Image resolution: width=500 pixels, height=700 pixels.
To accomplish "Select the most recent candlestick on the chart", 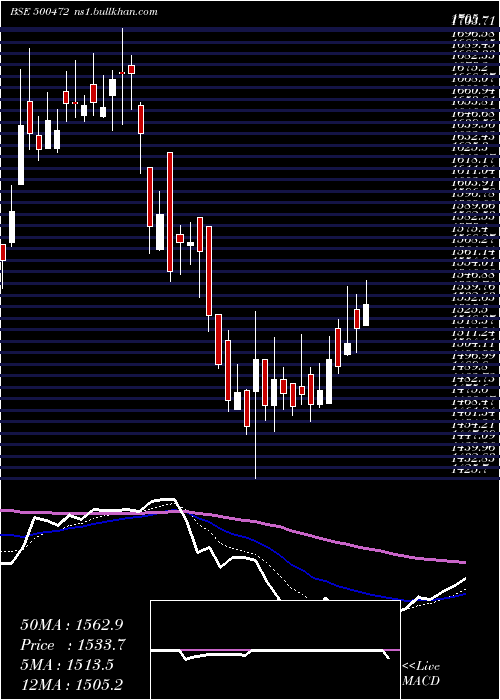I will point(366,315).
